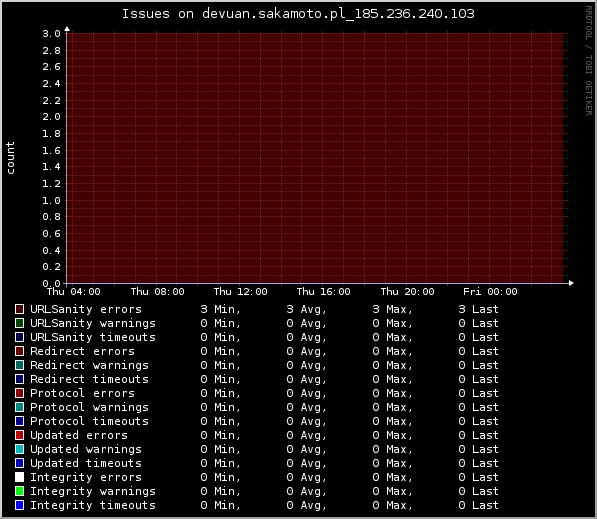Click the Redirect warnings teal swatch
The height and width of the screenshot is (519, 597).
(x=19, y=365)
